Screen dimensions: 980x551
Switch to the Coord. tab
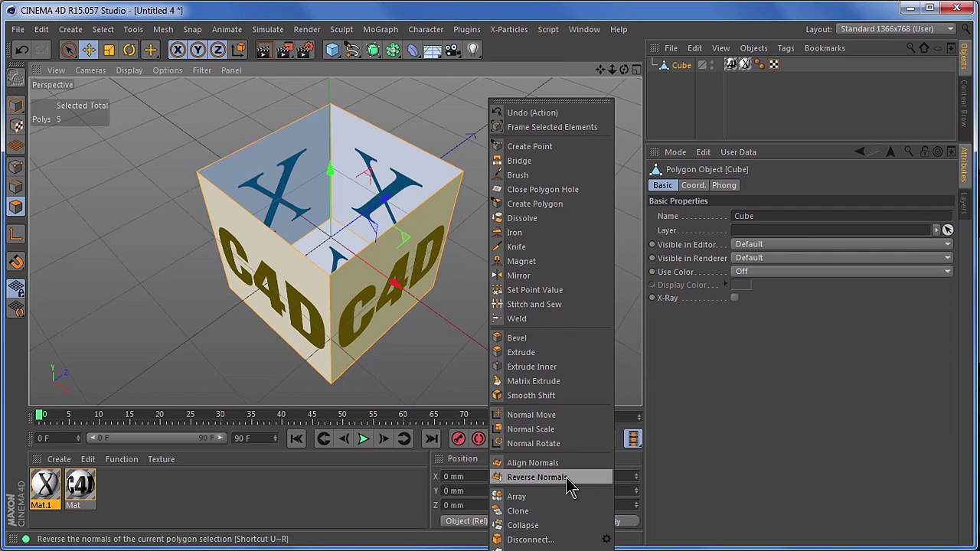693,185
